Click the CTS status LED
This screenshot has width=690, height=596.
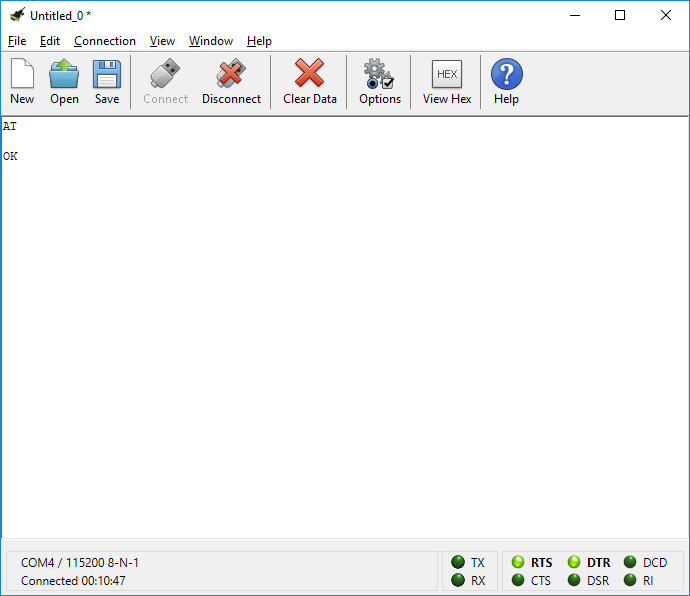[x=518, y=580]
